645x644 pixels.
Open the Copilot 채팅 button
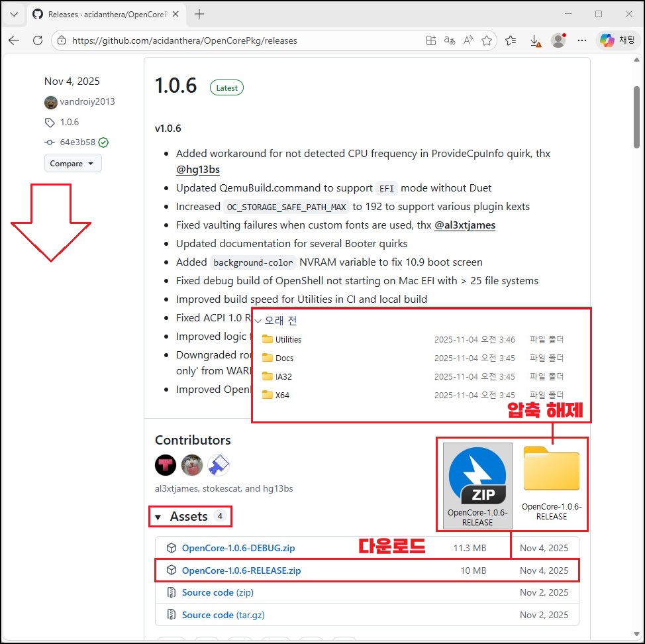617,40
